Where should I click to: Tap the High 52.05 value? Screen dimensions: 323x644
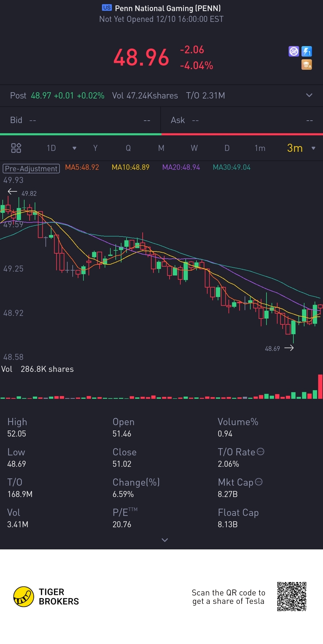(17, 434)
